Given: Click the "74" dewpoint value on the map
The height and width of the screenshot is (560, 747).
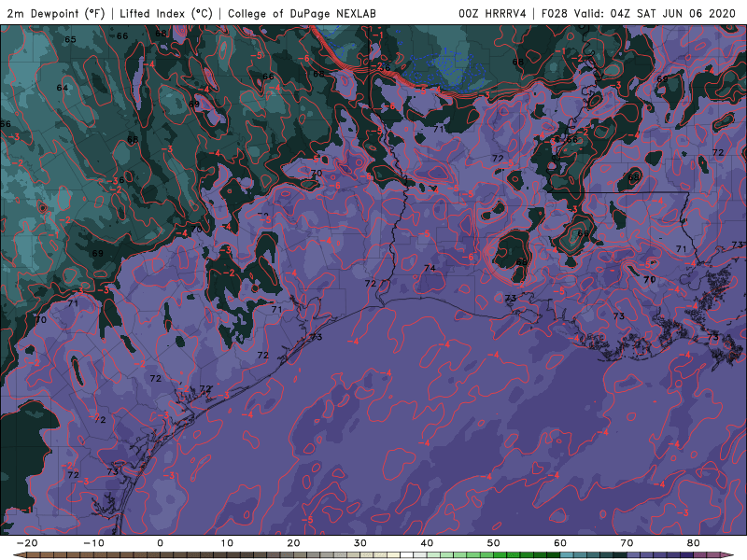Looking at the screenshot, I should click(430, 269).
